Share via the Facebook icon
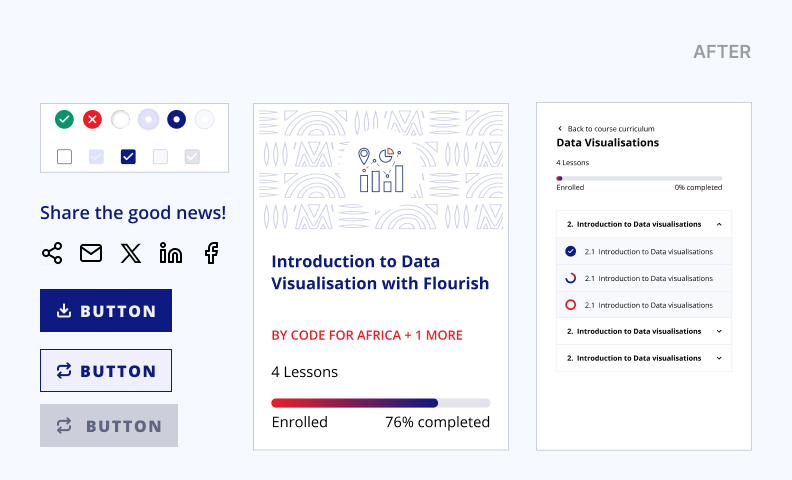The height and width of the screenshot is (480, 792). 211,253
